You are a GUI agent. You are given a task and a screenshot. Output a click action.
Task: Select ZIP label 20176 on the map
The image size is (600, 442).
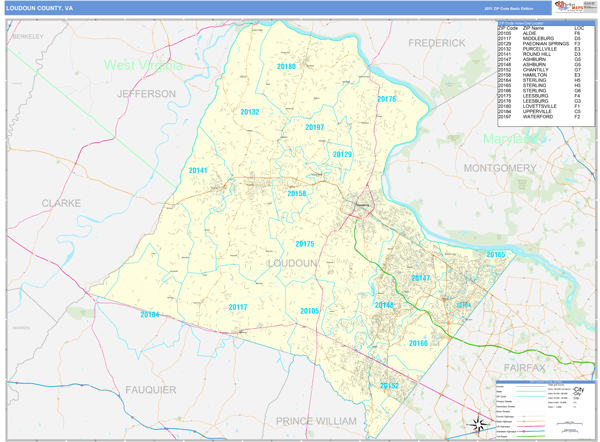(386, 99)
